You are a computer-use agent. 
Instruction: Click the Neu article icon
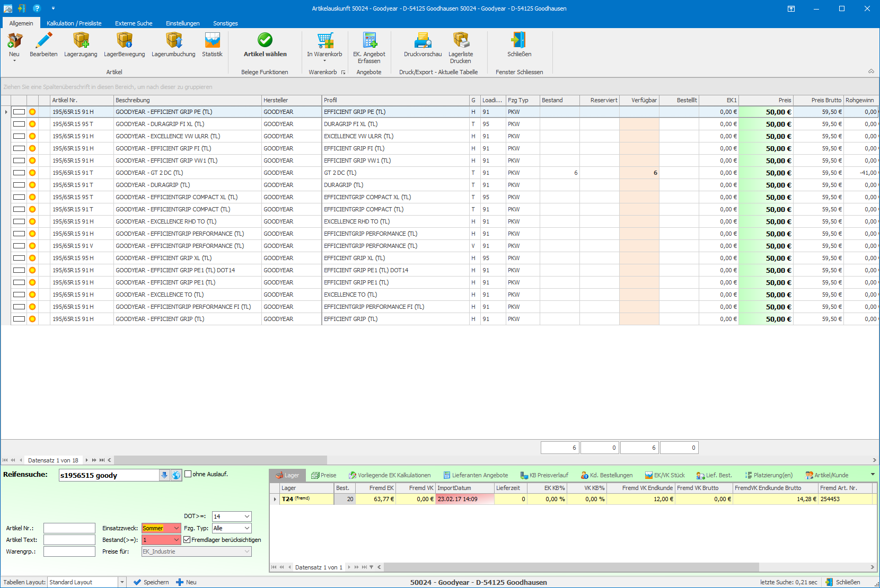tap(14, 40)
